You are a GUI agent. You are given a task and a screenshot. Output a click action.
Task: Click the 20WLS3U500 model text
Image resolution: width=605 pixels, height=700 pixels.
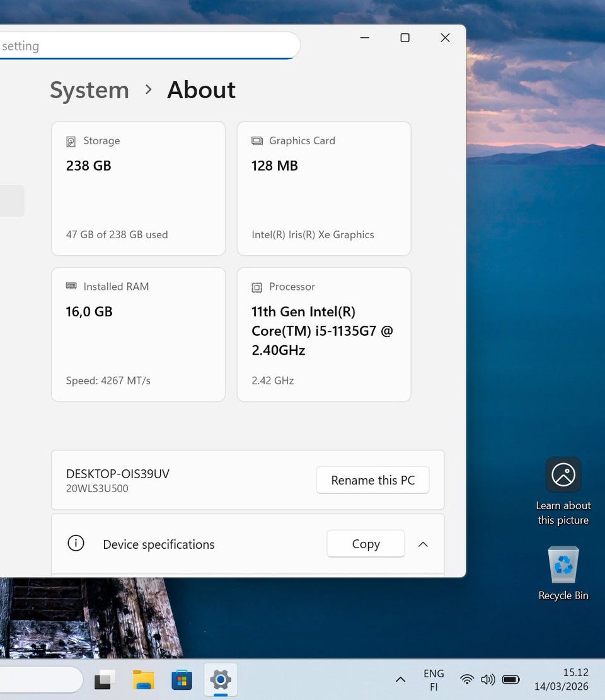97,488
